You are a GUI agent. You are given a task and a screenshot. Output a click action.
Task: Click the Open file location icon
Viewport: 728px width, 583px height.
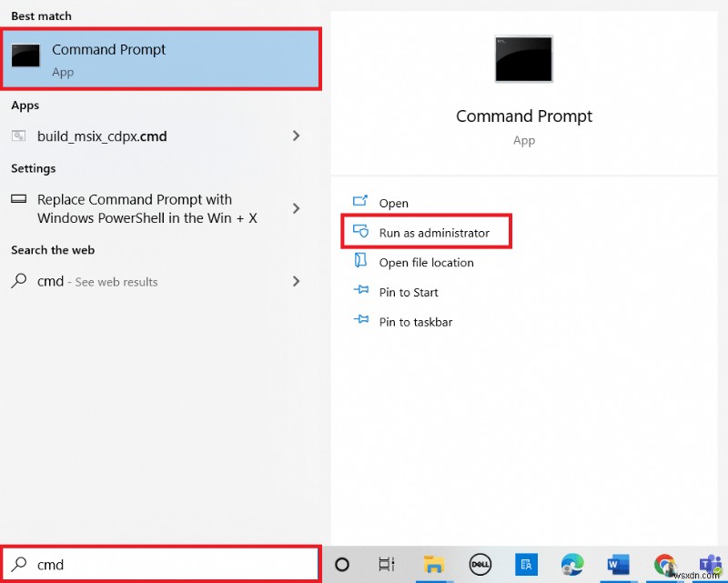coord(362,262)
